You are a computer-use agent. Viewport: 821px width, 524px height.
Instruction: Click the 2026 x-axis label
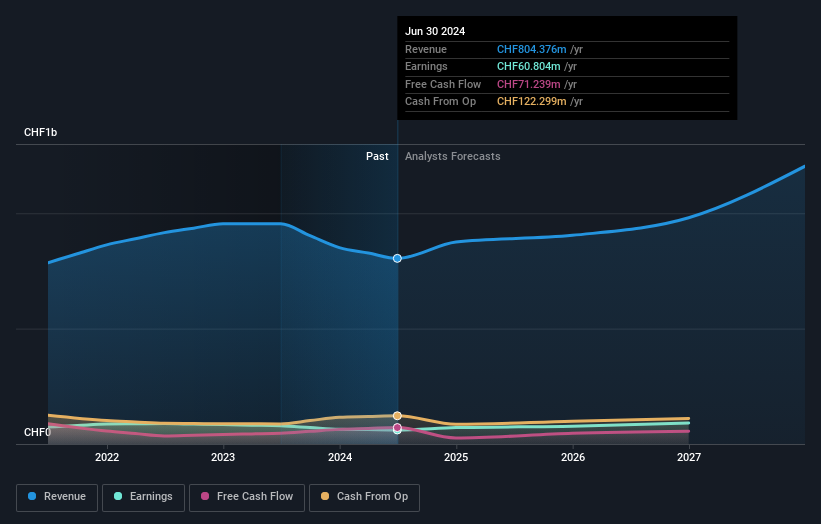click(573, 457)
